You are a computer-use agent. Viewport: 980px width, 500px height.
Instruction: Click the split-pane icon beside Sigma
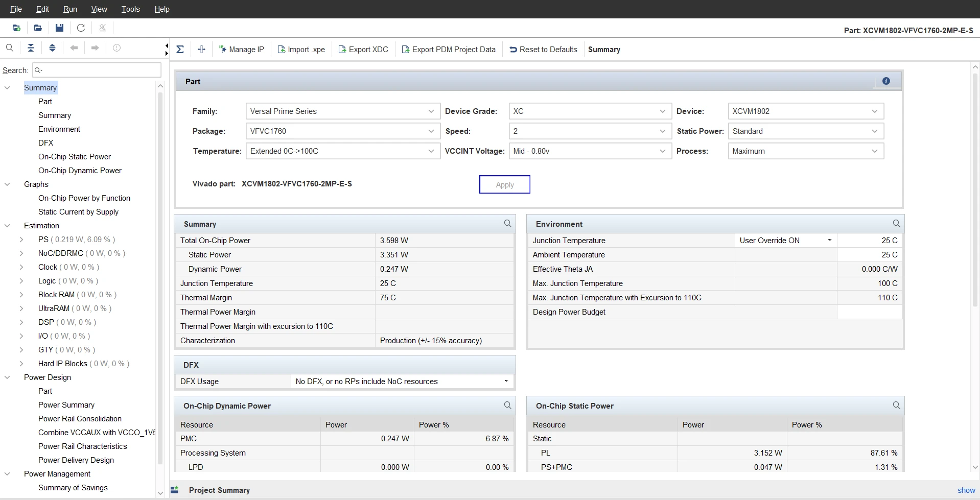click(x=201, y=50)
